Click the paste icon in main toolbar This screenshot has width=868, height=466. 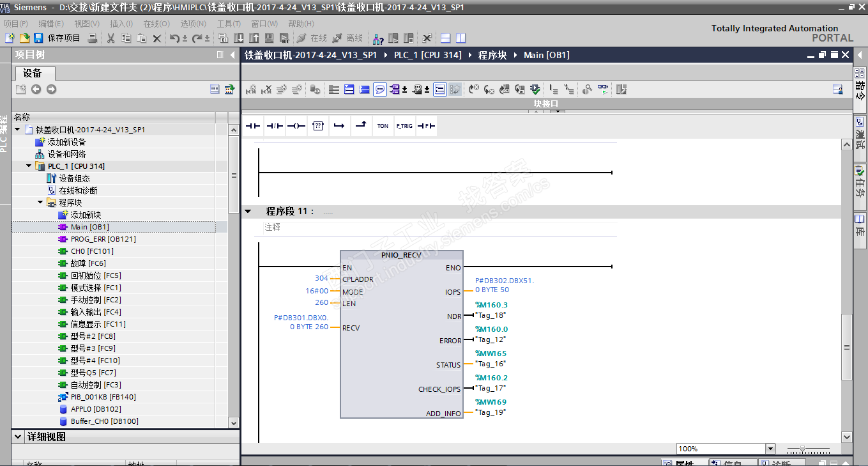(x=142, y=38)
